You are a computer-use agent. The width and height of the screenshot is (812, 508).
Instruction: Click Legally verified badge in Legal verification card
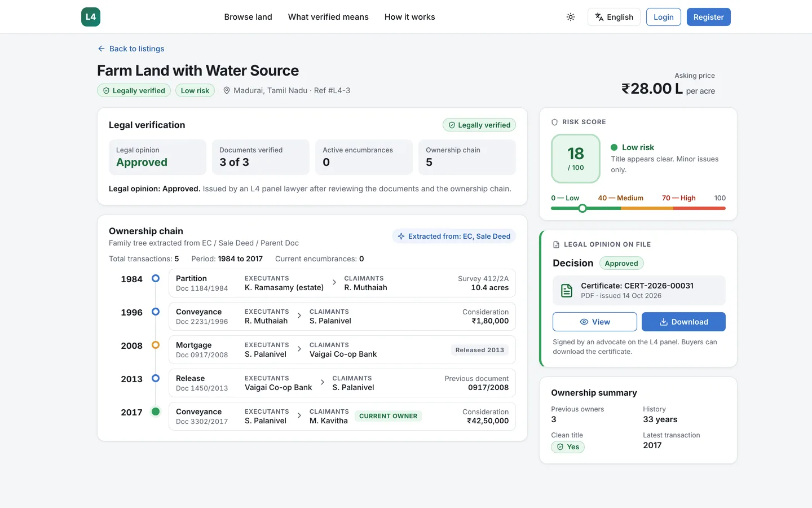pos(479,125)
